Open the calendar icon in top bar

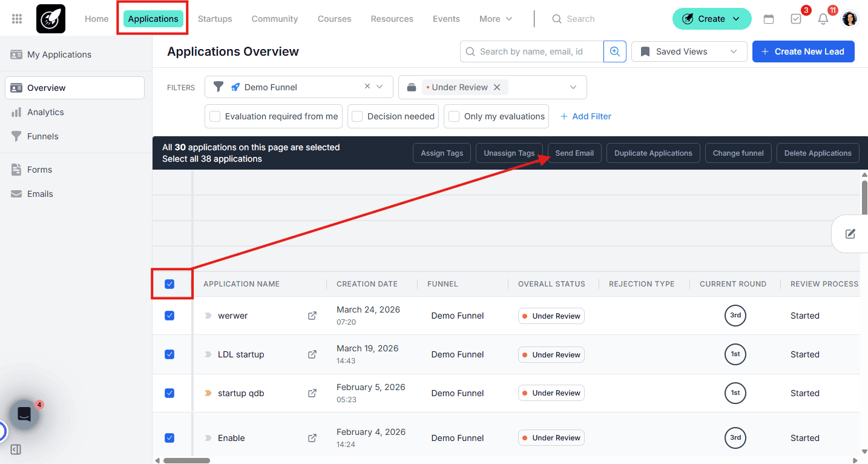coord(769,19)
